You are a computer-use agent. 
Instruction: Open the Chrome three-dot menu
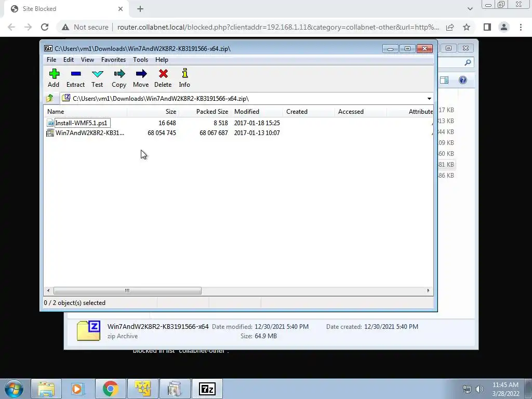521,27
